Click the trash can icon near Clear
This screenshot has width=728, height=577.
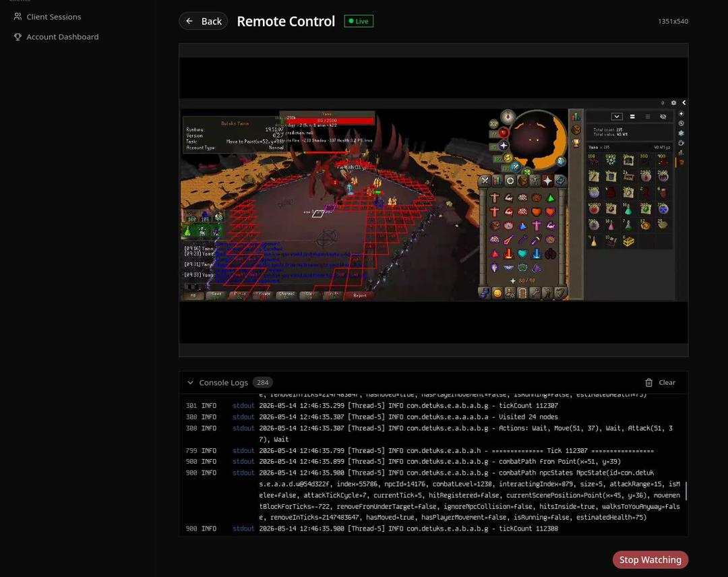pyautogui.click(x=649, y=382)
